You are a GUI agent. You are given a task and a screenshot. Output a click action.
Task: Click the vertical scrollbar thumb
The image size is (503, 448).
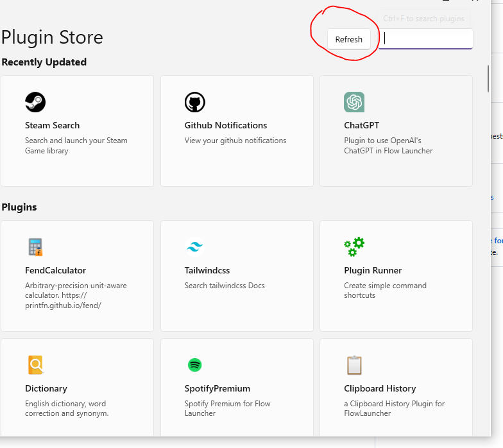[x=488, y=78]
